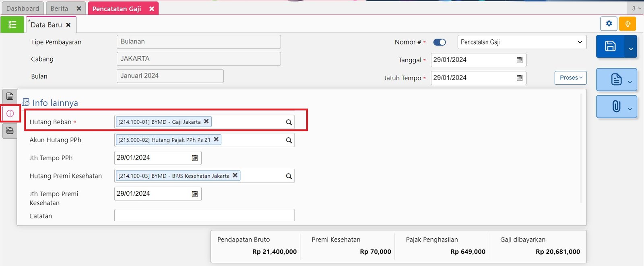Click the Jatuh Tempo date field
The height and width of the screenshot is (266, 644).
pyautogui.click(x=473, y=78)
